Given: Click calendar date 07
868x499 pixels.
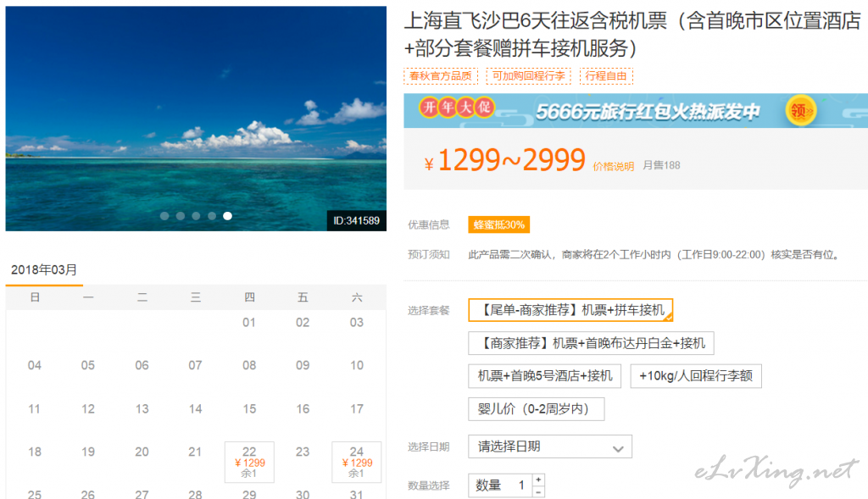Looking at the screenshot, I should point(195,366).
